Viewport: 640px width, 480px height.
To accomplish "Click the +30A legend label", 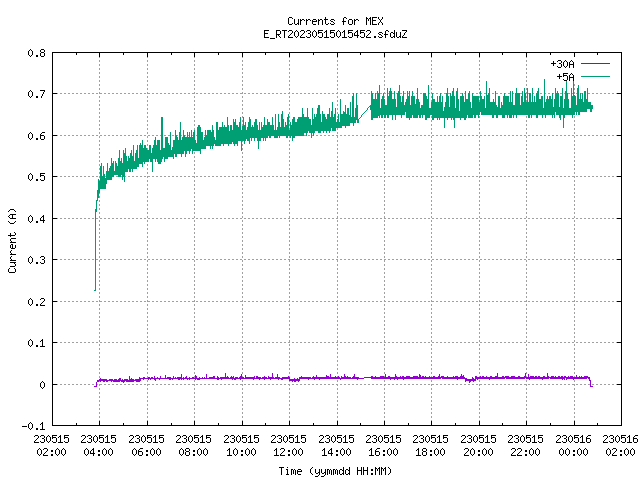I will (x=562, y=64).
